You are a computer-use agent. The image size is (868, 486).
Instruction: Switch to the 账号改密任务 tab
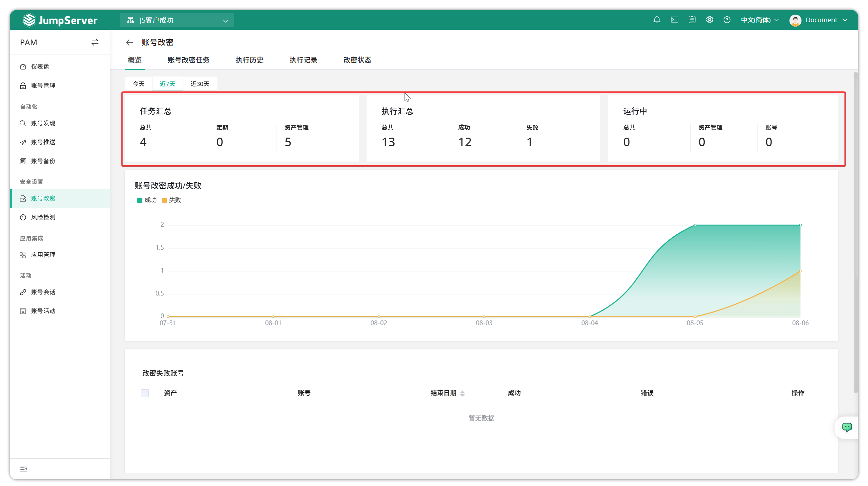tap(188, 60)
